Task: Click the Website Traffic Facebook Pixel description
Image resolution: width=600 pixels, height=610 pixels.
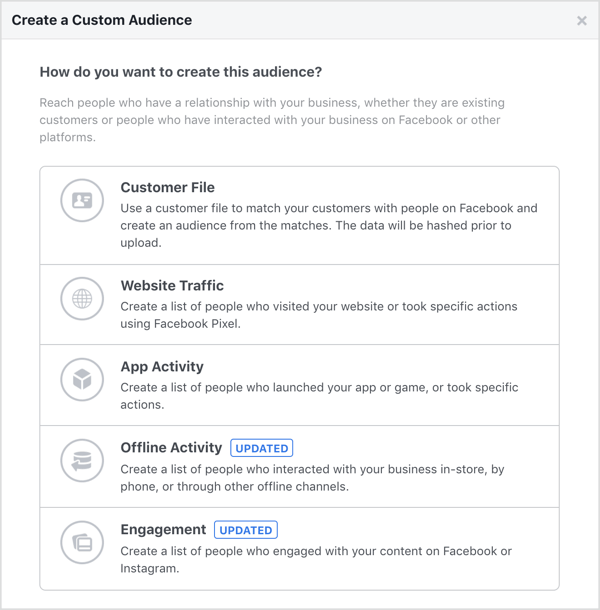Action: coord(319,315)
